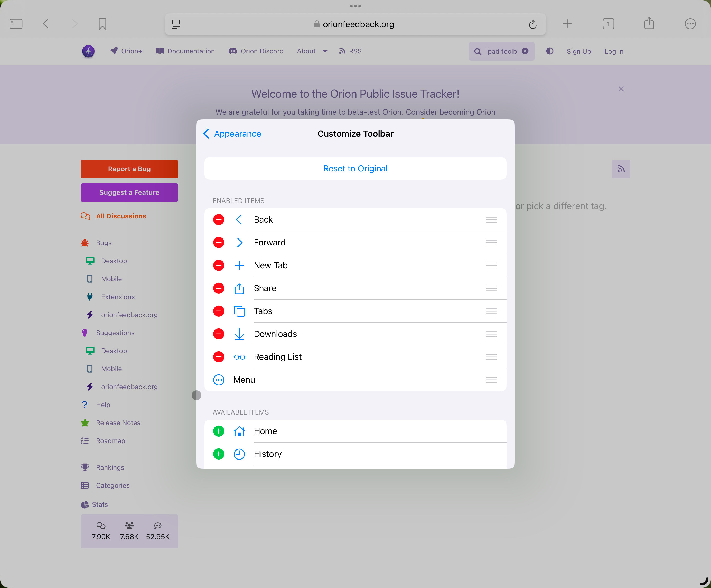Open Documentation in site navigation
Screen dimensions: 711x588
click(x=185, y=51)
